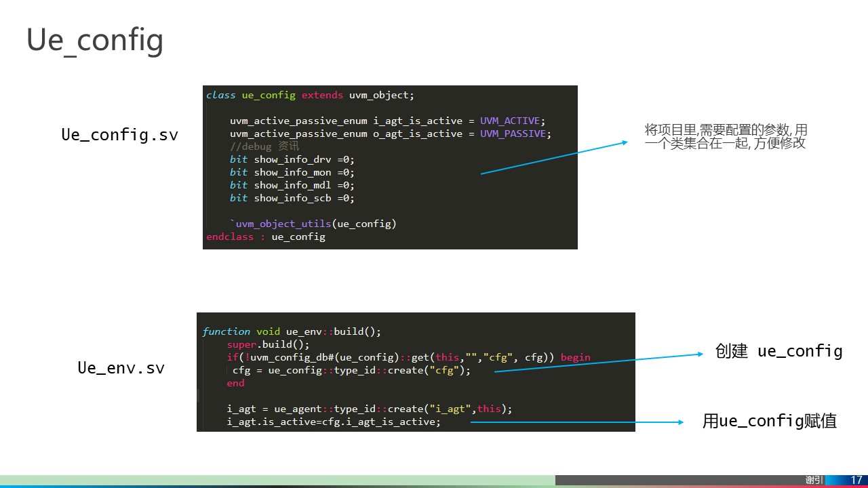Click the 用ue_config赋值 annotation
Image resolution: width=868 pixels, height=488 pixels.
click(770, 421)
